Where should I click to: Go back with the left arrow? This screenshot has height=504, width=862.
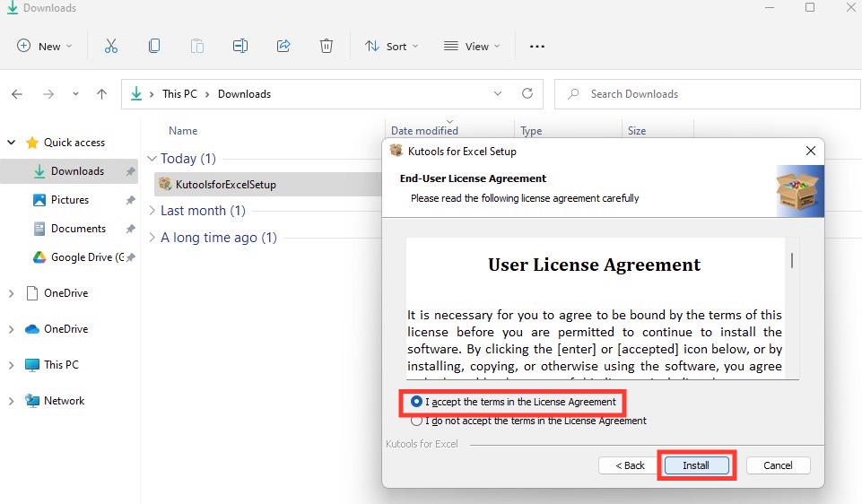17,94
